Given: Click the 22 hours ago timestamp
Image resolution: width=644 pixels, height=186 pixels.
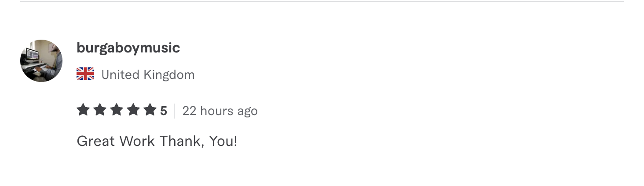Looking at the screenshot, I should (220, 111).
